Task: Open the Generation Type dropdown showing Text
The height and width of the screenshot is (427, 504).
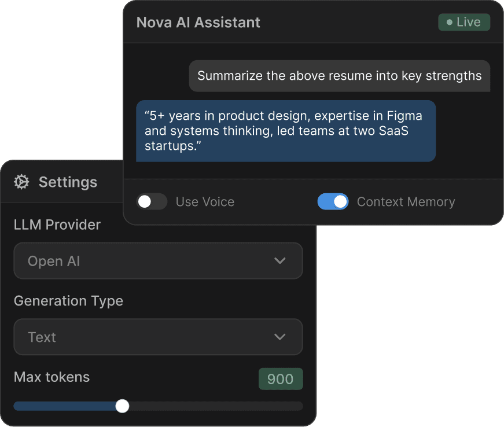Action: click(158, 337)
